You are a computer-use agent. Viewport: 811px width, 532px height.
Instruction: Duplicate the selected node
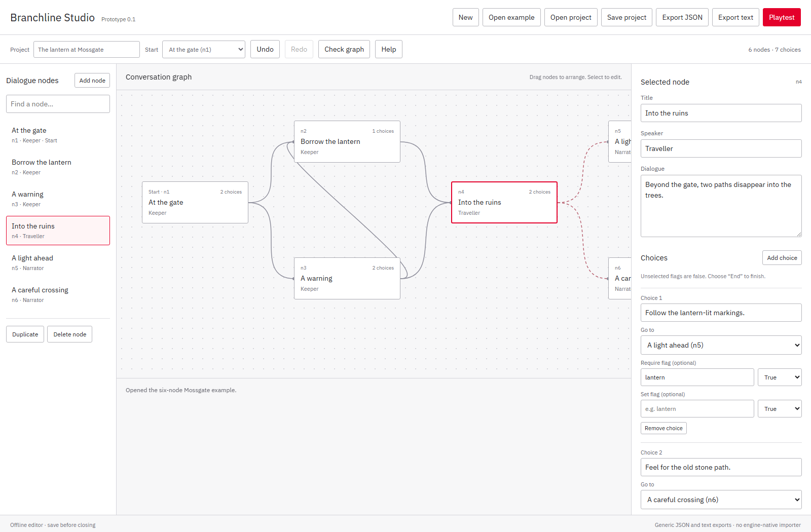25,334
